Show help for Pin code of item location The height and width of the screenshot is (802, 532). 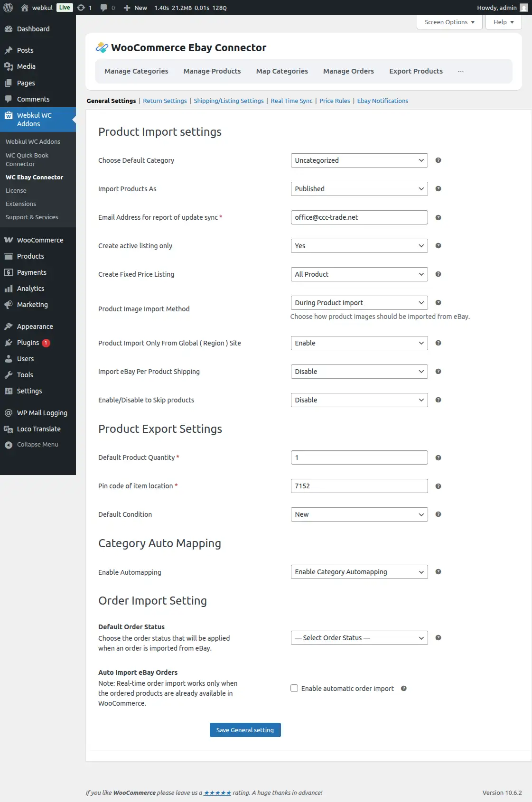pos(438,486)
